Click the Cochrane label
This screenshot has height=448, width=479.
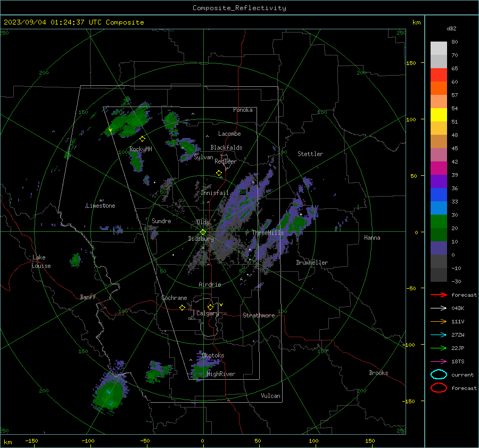click(x=174, y=298)
